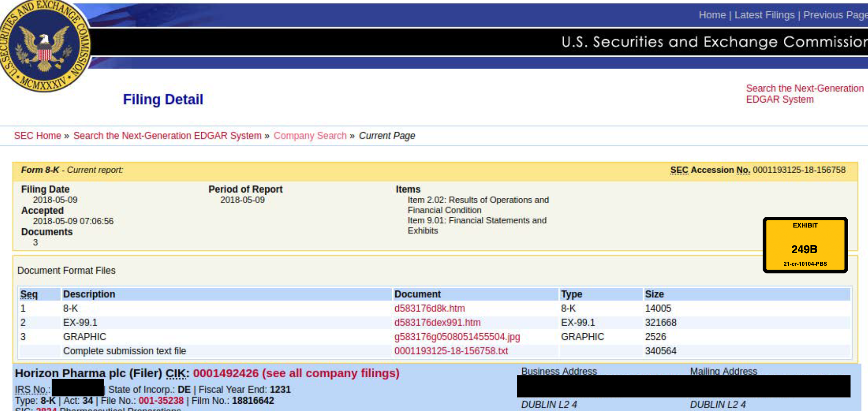Click CIK 0001492426 see all company filings
The image size is (868, 411).
[296, 373]
